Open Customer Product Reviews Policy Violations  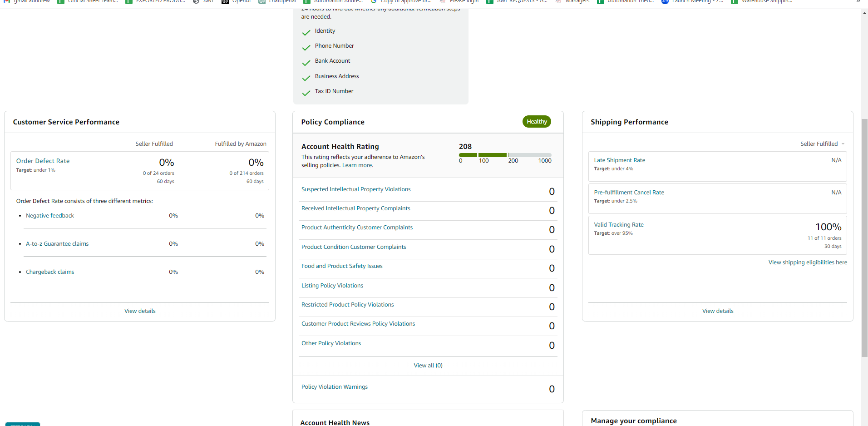pyautogui.click(x=358, y=324)
